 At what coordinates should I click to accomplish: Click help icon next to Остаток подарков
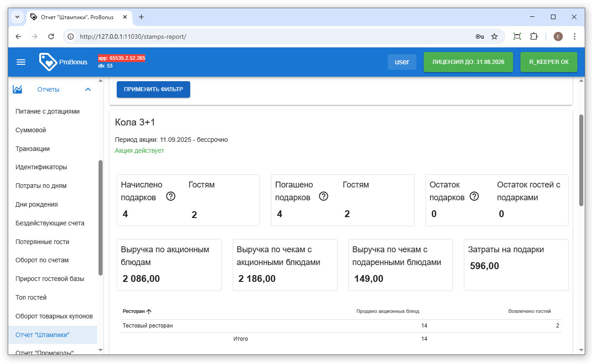click(x=474, y=196)
